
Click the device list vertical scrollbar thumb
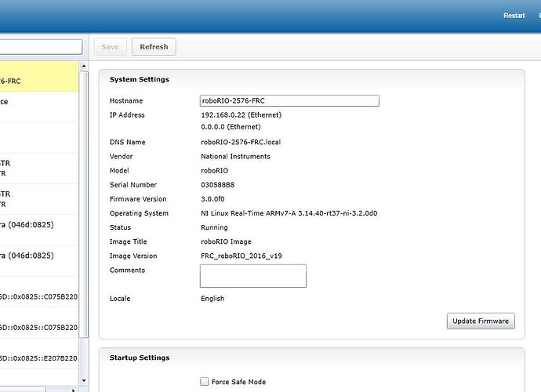(84, 205)
